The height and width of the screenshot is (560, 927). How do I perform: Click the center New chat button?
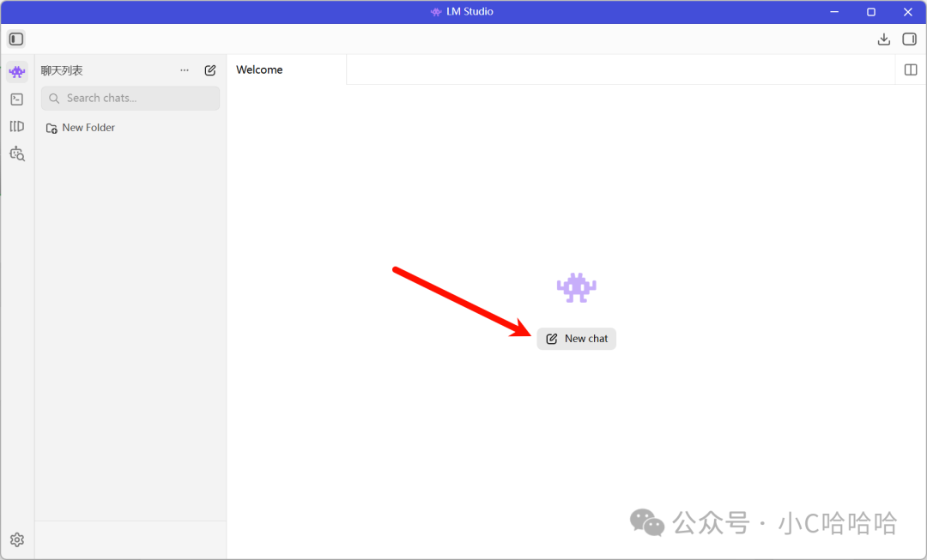coord(577,339)
